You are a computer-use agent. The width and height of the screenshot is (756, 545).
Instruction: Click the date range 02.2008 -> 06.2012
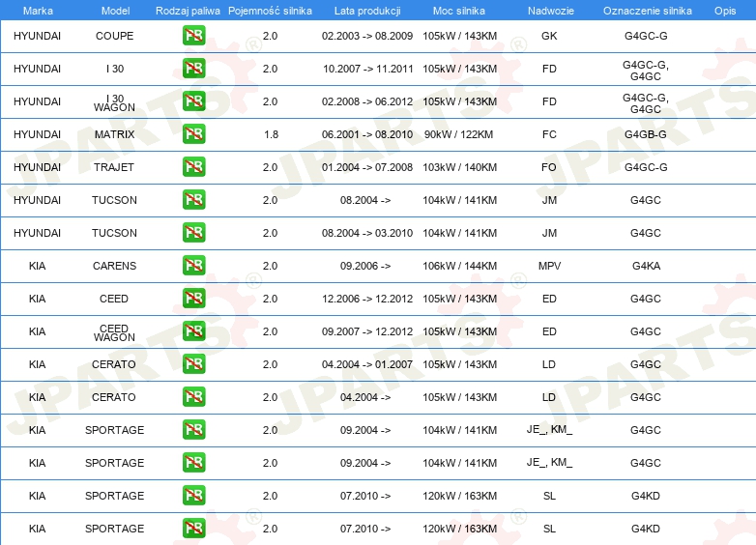click(x=367, y=101)
